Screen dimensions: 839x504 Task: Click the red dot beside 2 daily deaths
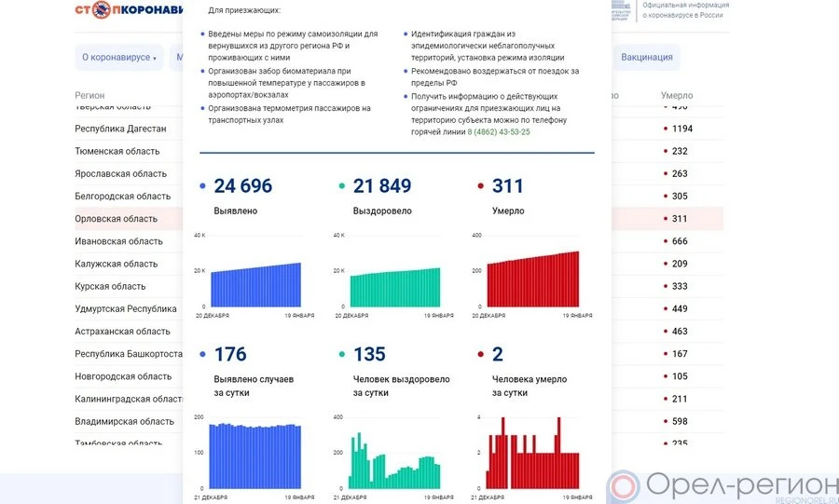pyautogui.click(x=481, y=355)
